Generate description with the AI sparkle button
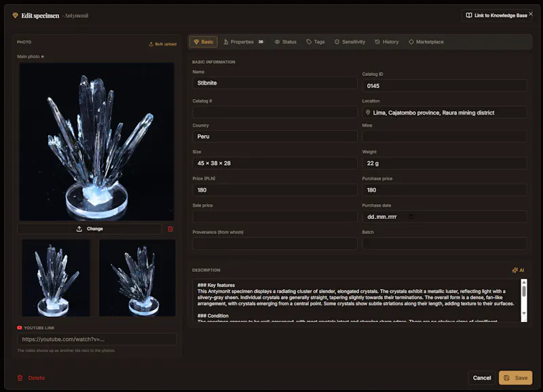This screenshot has width=543, height=392. (x=518, y=270)
